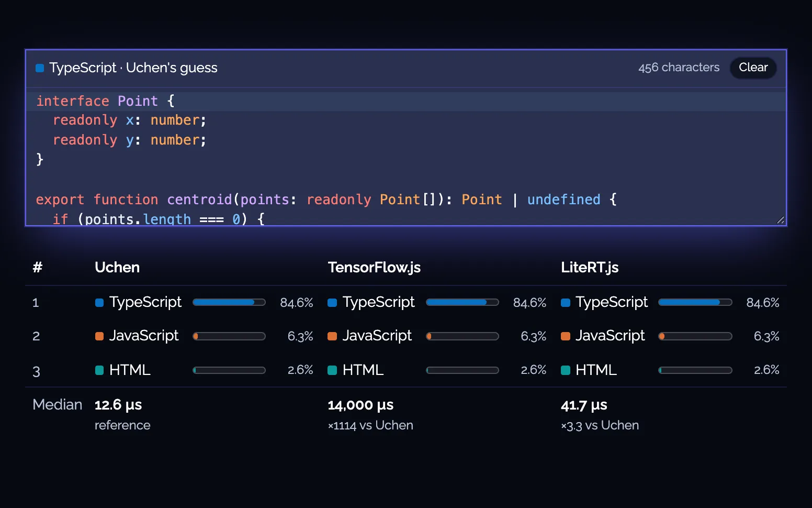Click blue swatch beside LiteRT.js TypeScript

(x=566, y=303)
